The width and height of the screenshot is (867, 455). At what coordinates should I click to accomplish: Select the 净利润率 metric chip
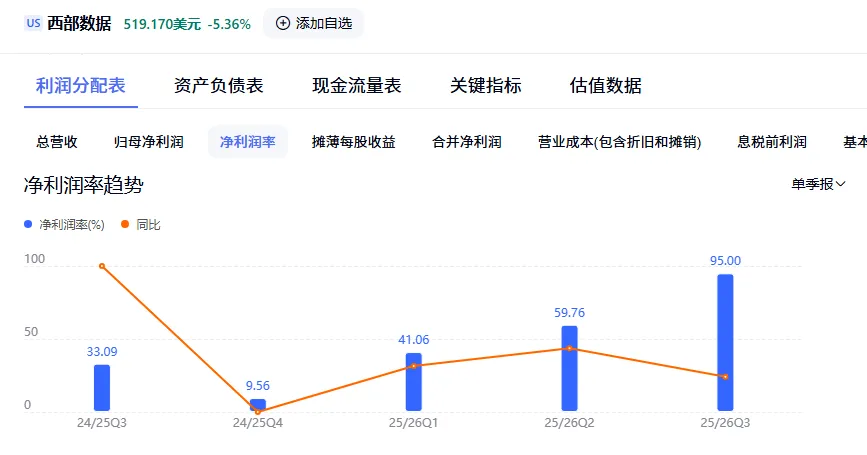tap(248, 142)
